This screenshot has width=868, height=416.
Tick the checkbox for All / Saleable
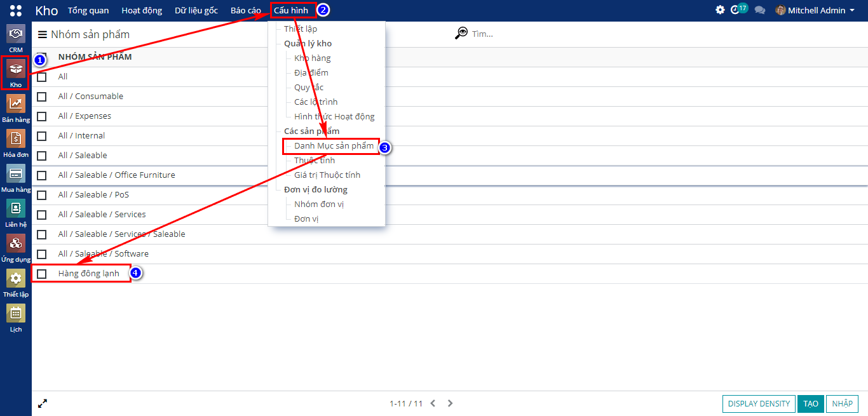41,156
